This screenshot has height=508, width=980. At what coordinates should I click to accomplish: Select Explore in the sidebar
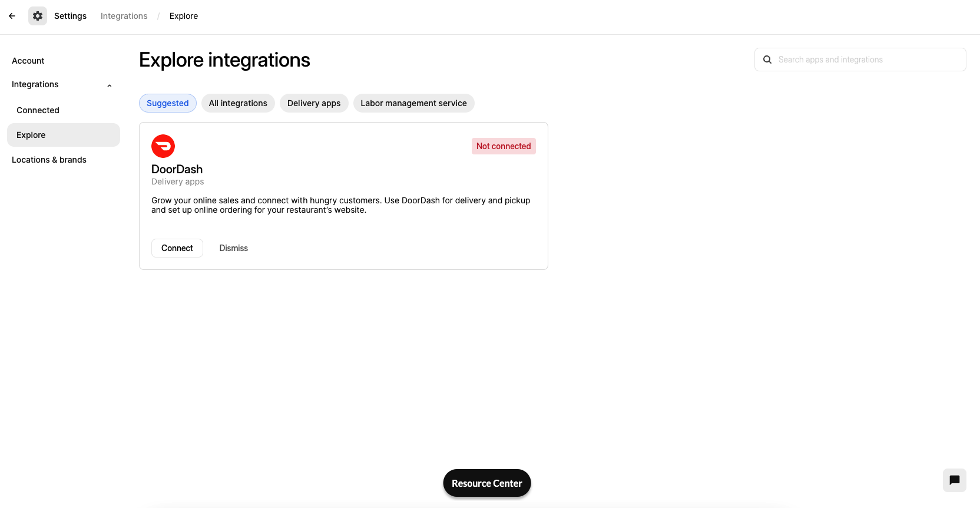point(64,135)
